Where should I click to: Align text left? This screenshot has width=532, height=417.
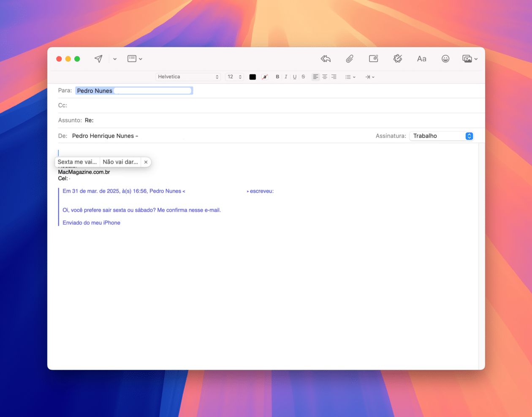tap(315, 77)
